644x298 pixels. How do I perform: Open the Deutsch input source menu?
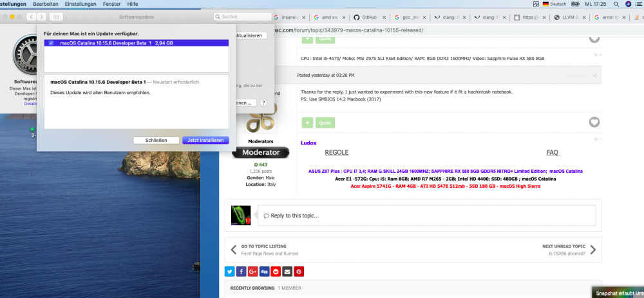coord(554,4)
